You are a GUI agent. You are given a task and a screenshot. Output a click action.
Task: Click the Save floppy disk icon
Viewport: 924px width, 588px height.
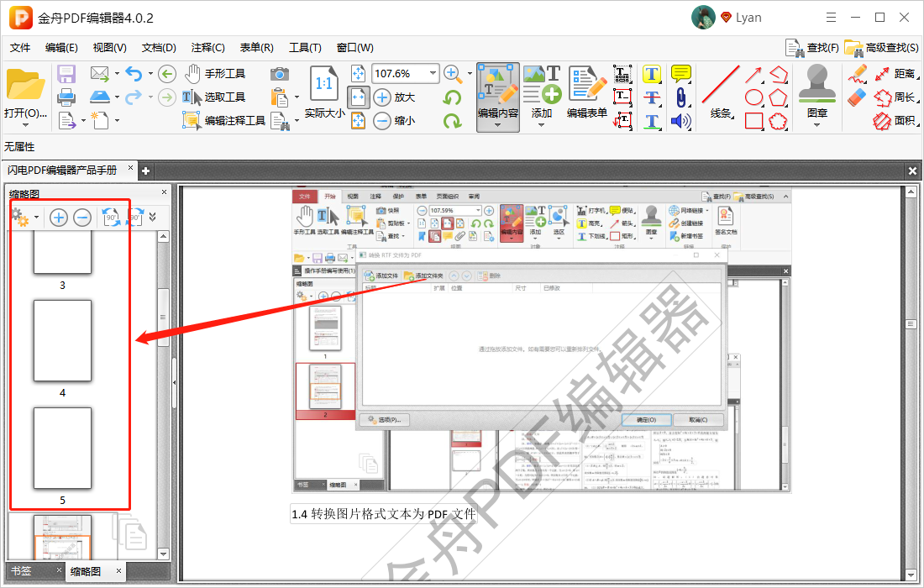pyautogui.click(x=66, y=74)
